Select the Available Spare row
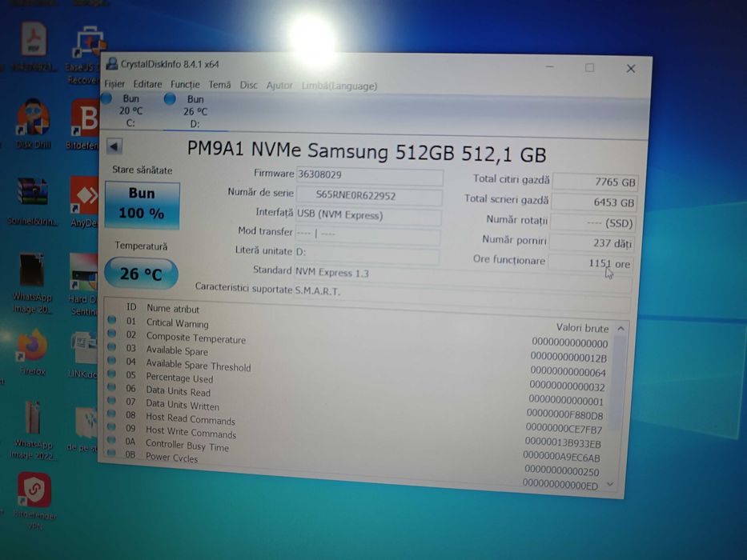The height and width of the screenshot is (560, 747). (358, 360)
